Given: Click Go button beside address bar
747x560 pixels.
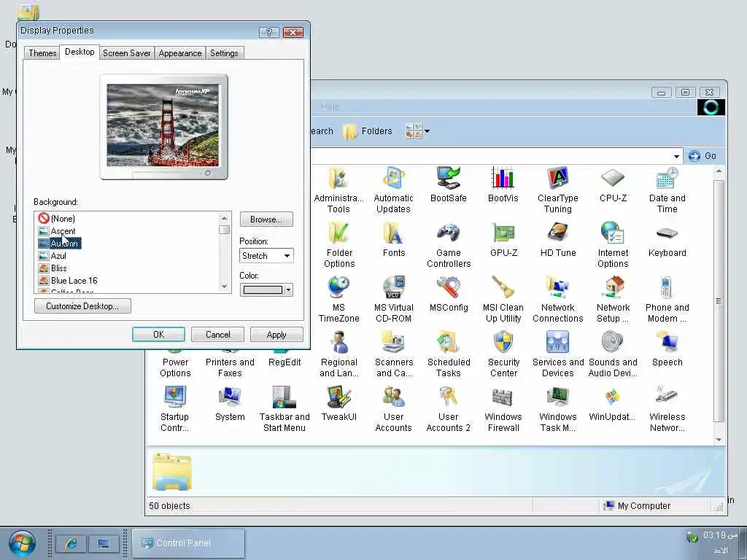Looking at the screenshot, I should [703, 156].
